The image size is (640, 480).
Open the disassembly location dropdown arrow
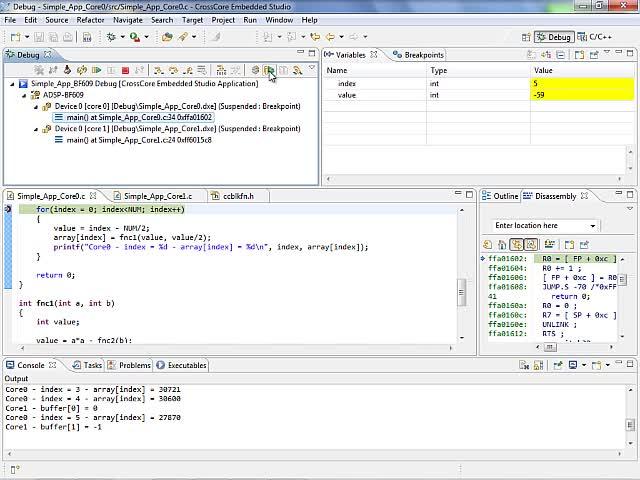593,226
